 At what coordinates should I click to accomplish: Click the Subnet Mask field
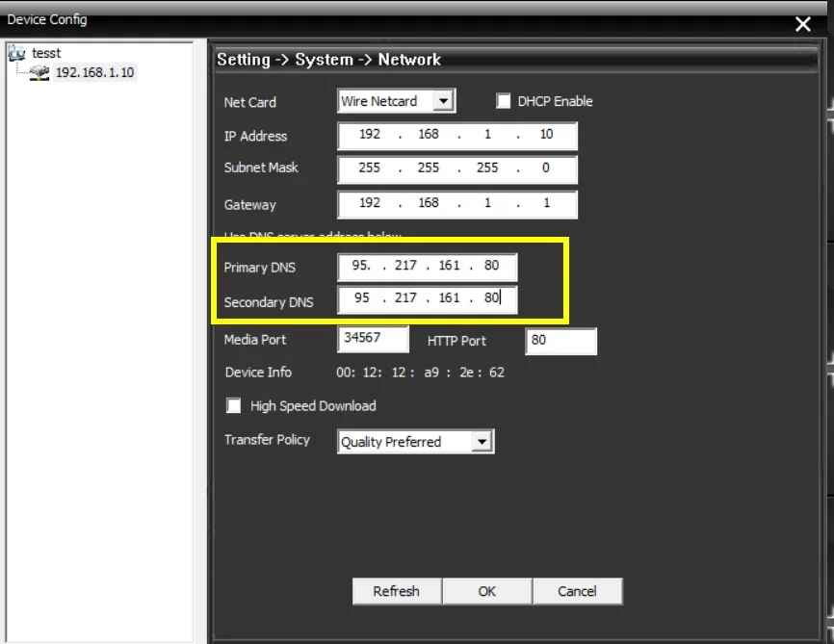pyautogui.click(x=456, y=169)
